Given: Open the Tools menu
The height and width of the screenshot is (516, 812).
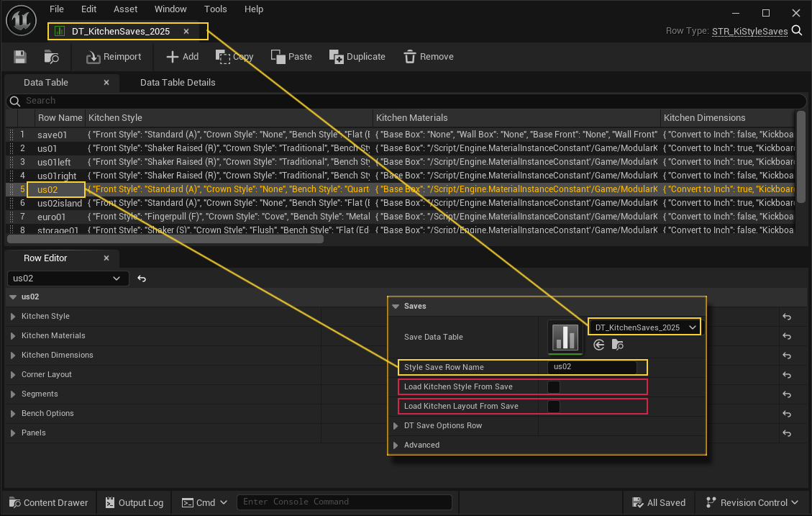Looking at the screenshot, I should pyautogui.click(x=215, y=9).
